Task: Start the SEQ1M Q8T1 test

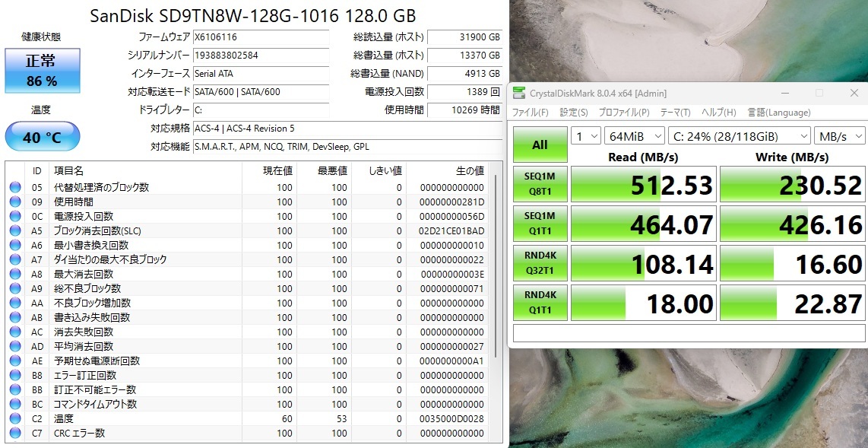Action: pyautogui.click(x=540, y=184)
